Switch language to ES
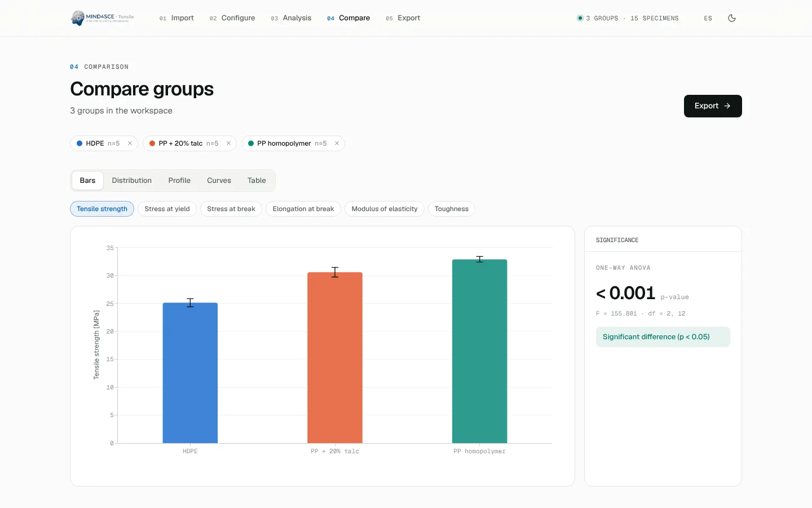Viewport: 812px width, 508px height. [708, 19]
